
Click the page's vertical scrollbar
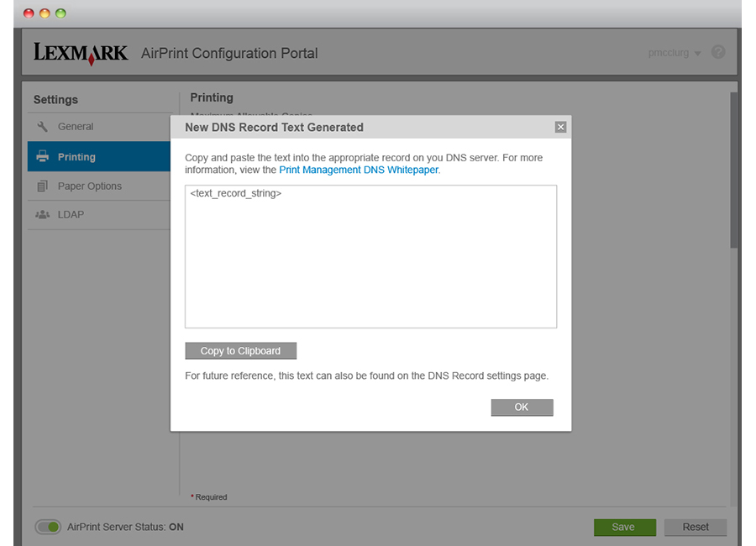click(x=733, y=170)
